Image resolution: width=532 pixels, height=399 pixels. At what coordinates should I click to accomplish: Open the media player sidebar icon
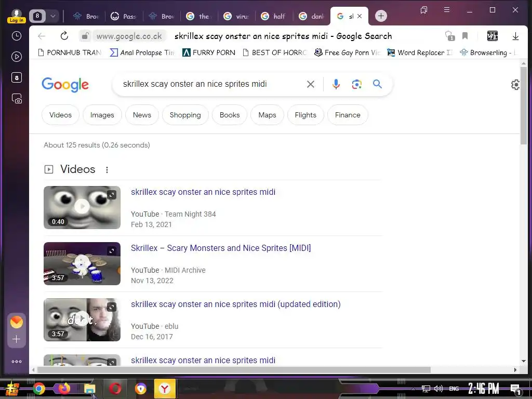16,57
